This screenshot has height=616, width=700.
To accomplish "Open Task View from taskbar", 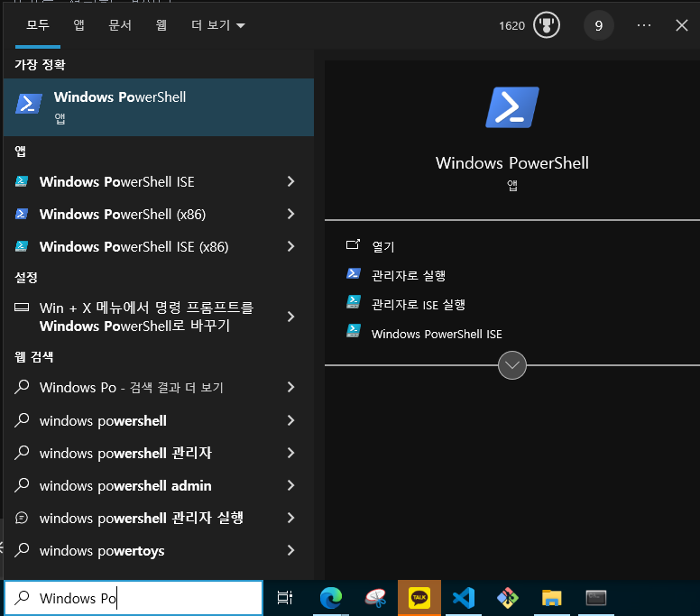I will [285, 598].
